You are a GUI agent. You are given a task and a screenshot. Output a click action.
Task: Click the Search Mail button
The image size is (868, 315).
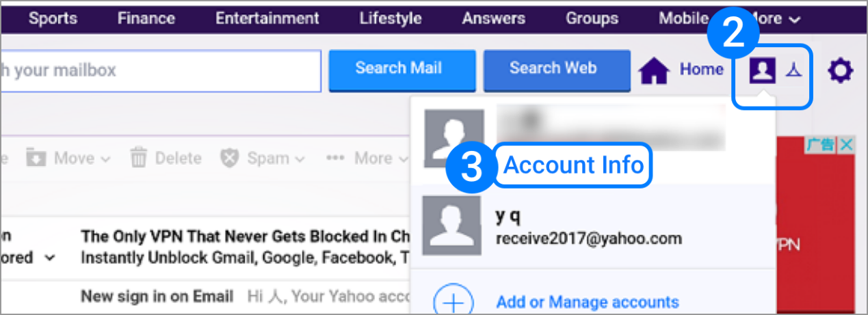[402, 69]
